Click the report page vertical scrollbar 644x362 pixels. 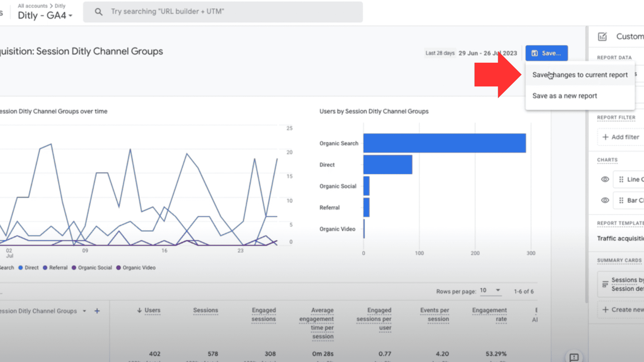coord(587,164)
